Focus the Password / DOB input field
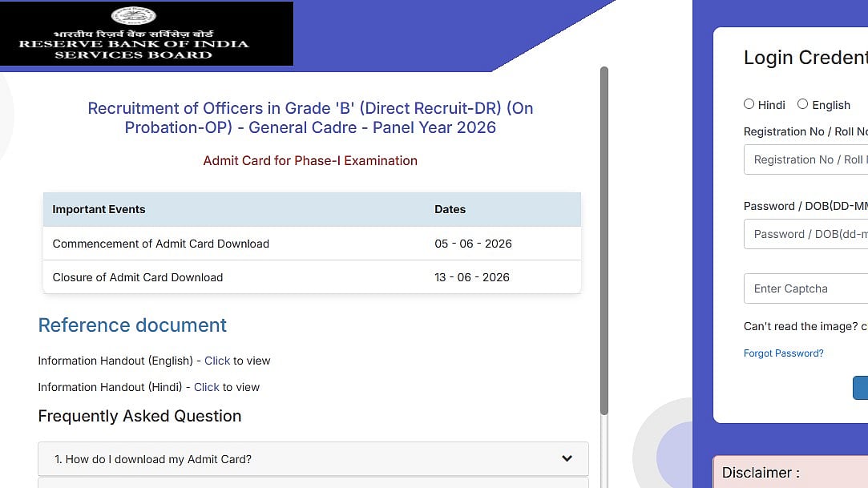The width and height of the screenshot is (868, 488). [x=806, y=234]
